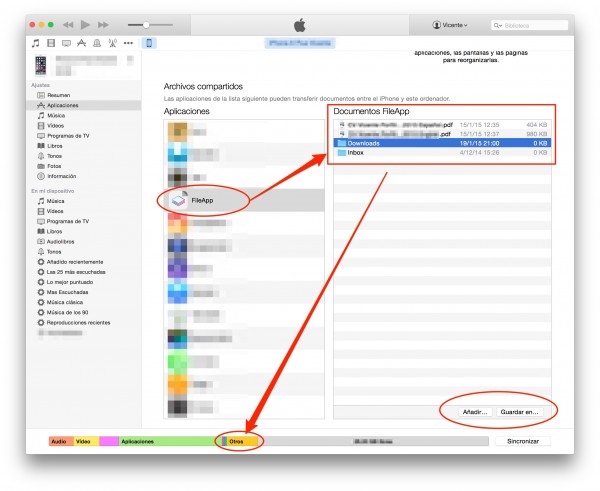This screenshot has width=600, height=491.
Task: Click the Vídeo segment of storage bar
Action: click(86, 441)
